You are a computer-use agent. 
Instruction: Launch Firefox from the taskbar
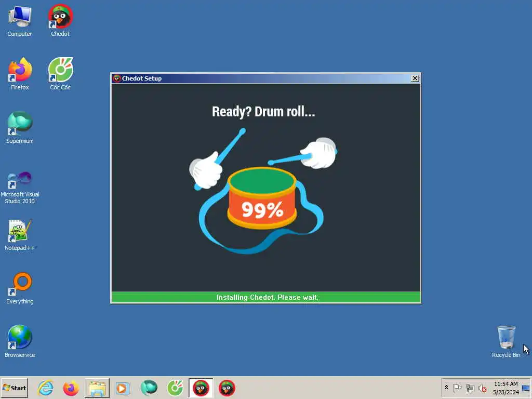[71, 388]
